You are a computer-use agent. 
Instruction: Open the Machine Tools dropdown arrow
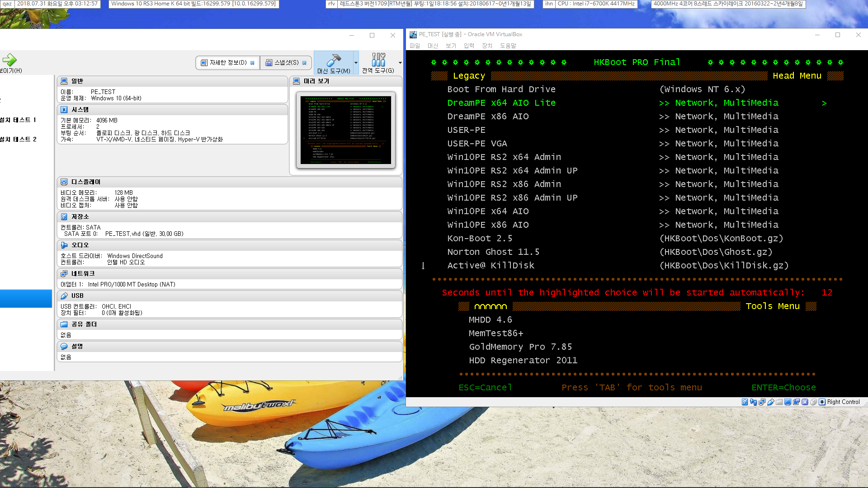pyautogui.click(x=356, y=63)
